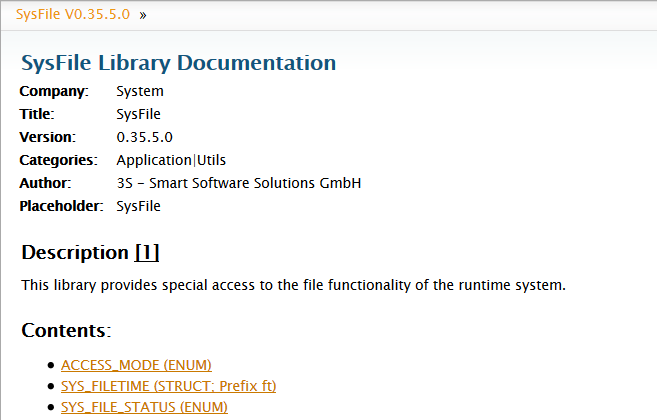Open the ACCESS_MODE (ENUM) link
Image resolution: width=657 pixels, height=420 pixels.
(136, 365)
